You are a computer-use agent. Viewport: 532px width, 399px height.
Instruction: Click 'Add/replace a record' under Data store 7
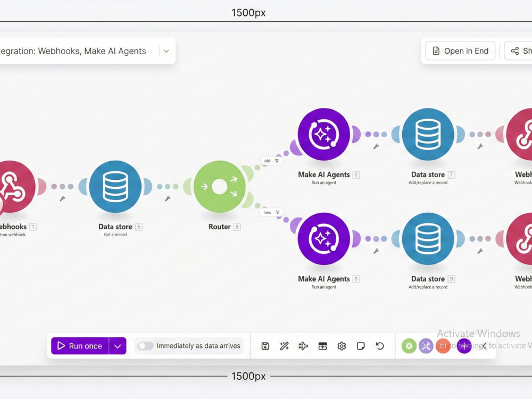[428, 182]
